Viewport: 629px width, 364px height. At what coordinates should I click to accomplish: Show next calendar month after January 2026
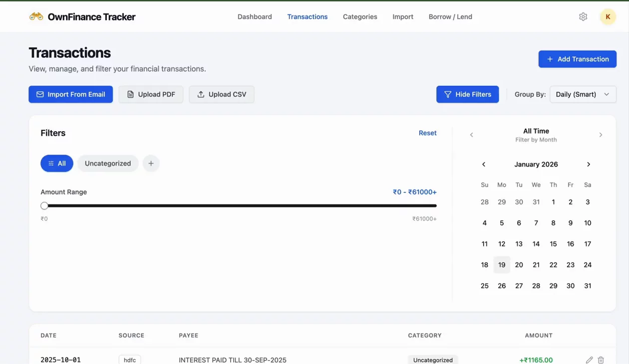coord(589,164)
